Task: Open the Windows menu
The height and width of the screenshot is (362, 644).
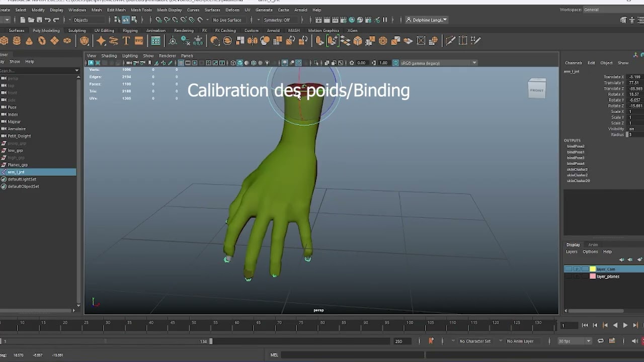Action: [77, 10]
